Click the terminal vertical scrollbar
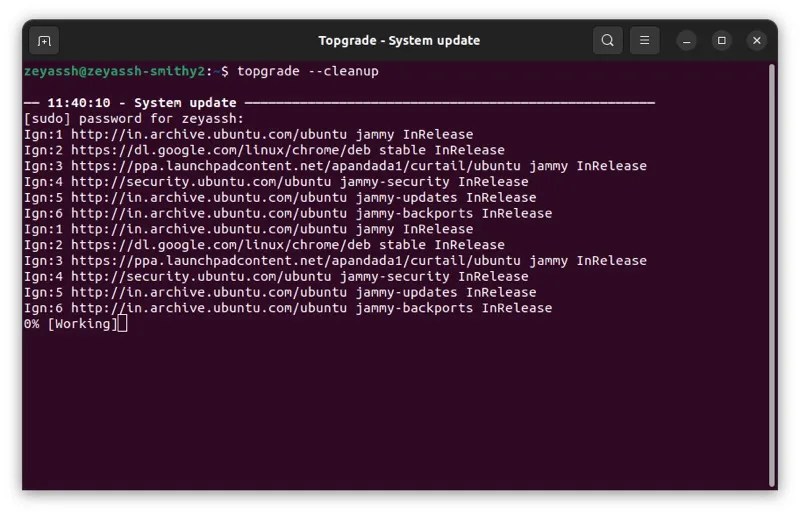800x515 pixels. pyautogui.click(x=772, y=276)
